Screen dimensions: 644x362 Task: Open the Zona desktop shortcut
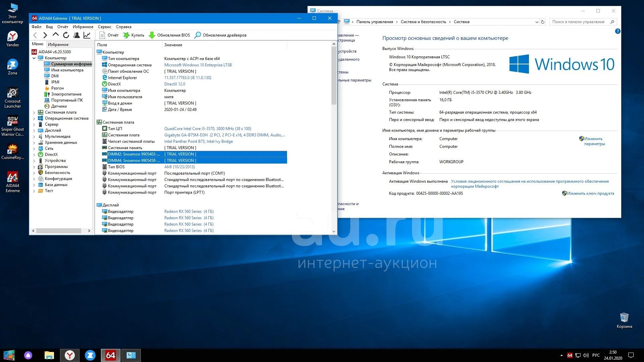[12, 67]
